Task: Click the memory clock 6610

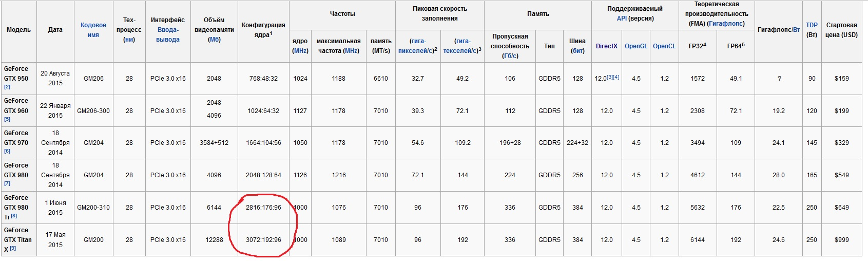Action: click(380, 79)
